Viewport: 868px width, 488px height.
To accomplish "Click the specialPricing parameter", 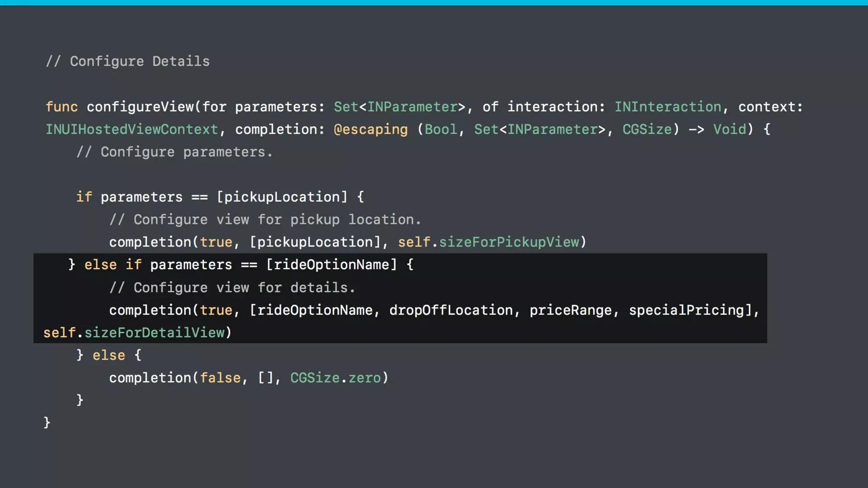I will [687, 310].
